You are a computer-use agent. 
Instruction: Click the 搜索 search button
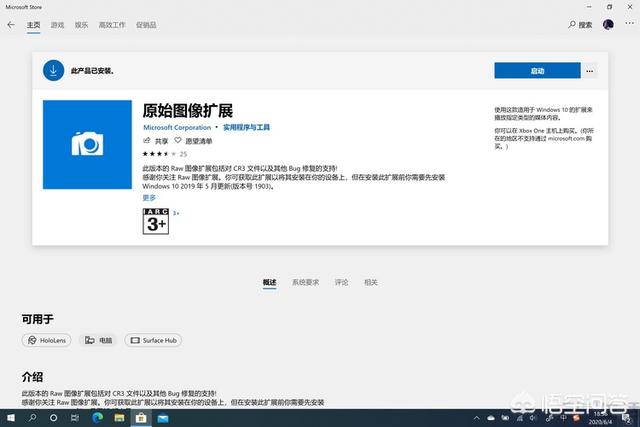[580, 25]
